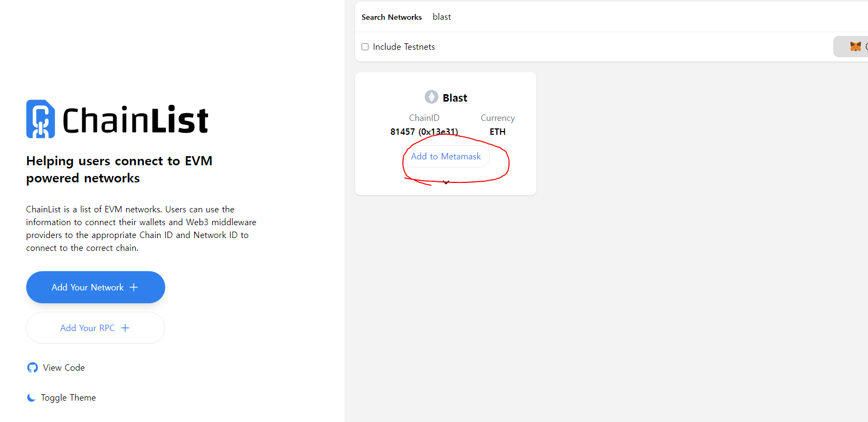Click the plus icon on Add Your RPC
The height and width of the screenshot is (422, 868).
(x=125, y=328)
